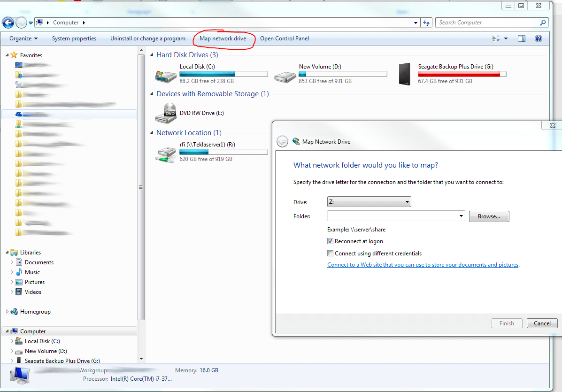The width and height of the screenshot is (562, 392).
Task: Click the Show preview pane icon
Action: (521, 38)
